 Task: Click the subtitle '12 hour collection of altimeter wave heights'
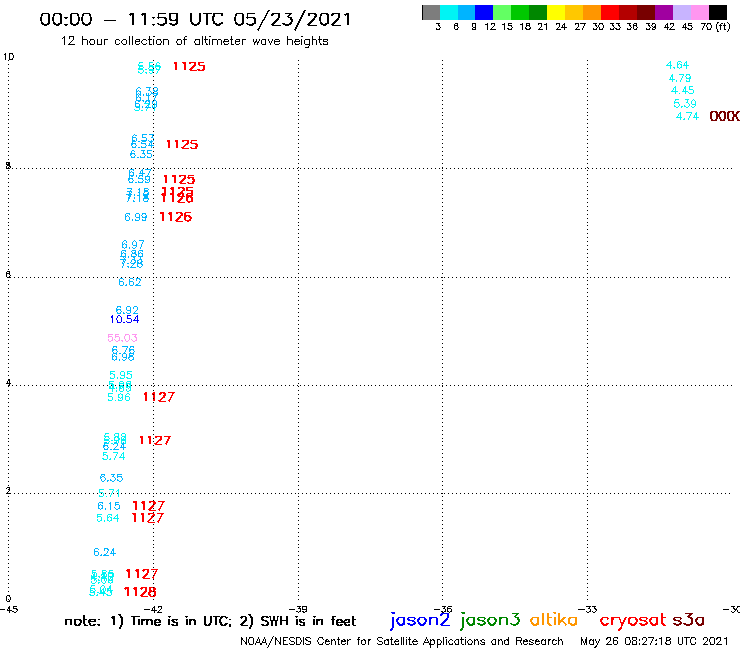[x=194, y=41]
